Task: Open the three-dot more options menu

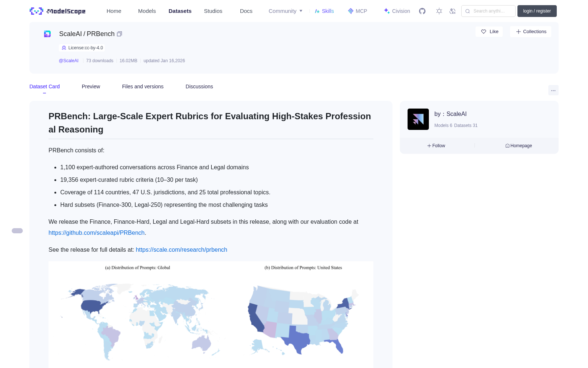Action: coord(553,90)
